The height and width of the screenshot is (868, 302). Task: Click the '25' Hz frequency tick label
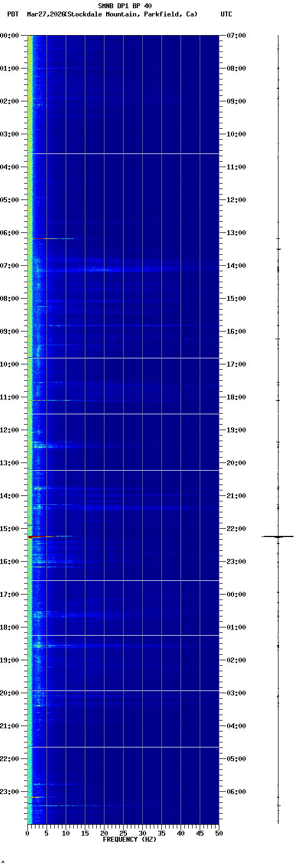coord(123,833)
